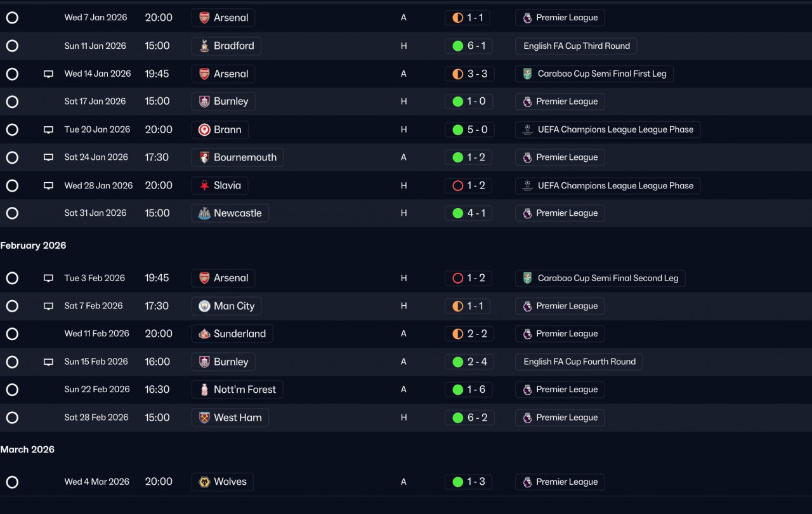Click the Newcastle club badge
This screenshot has width=812, height=514.
point(204,213)
